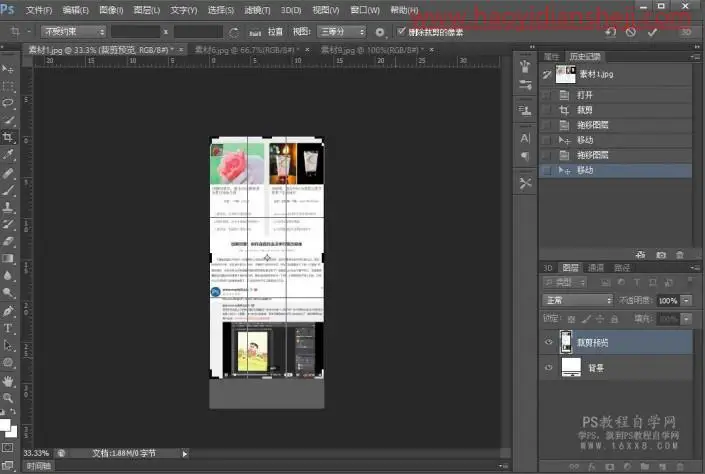The width and height of the screenshot is (705, 474).
Task: Open the 滤镜(T) menu
Action: click(x=257, y=10)
